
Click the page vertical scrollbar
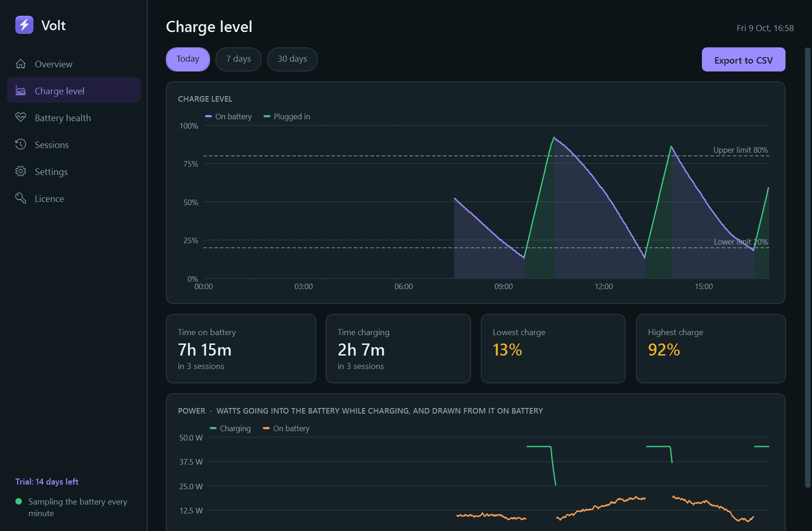coord(808,267)
